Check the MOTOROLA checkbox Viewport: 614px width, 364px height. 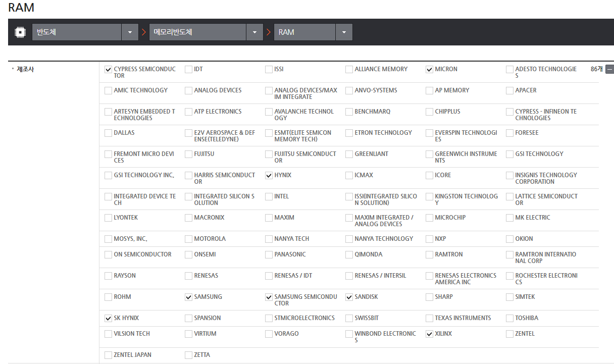(x=188, y=239)
